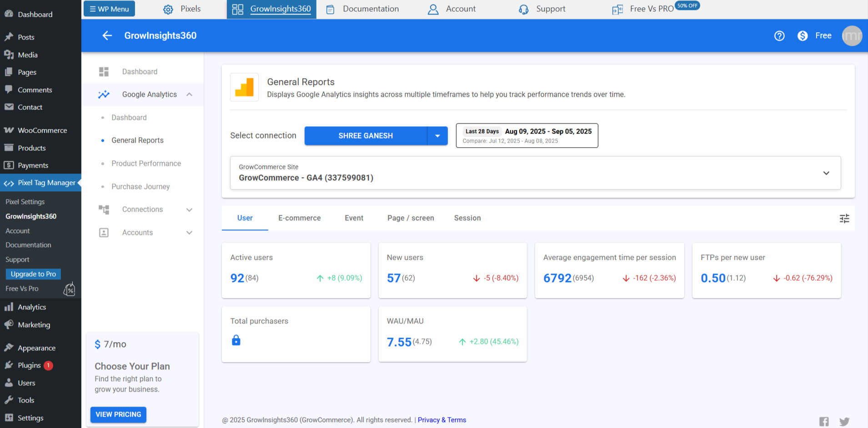Click the Google Analytics logo beside General Reports
The image size is (868, 428).
[x=244, y=87]
